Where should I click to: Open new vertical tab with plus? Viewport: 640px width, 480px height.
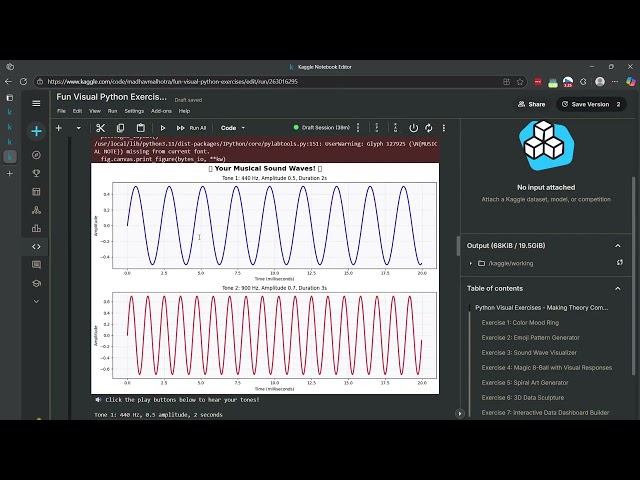[10, 173]
